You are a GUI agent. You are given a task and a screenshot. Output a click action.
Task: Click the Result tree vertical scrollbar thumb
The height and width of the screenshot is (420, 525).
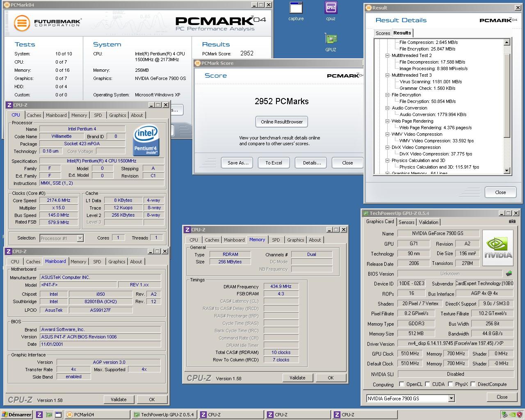tap(507, 95)
